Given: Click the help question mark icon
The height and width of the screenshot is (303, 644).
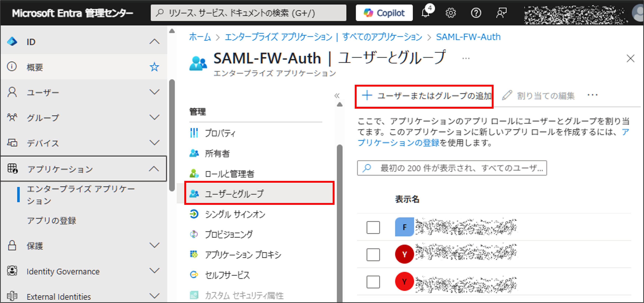Looking at the screenshot, I should (x=476, y=13).
